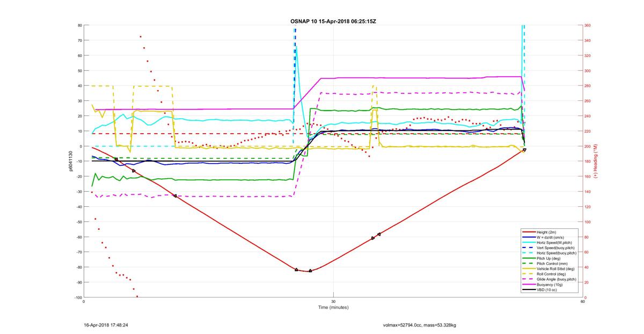The width and height of the screenshot is (644, 334).
Task: Click the -100 tick on left axis
Action: tap(77, 297)
